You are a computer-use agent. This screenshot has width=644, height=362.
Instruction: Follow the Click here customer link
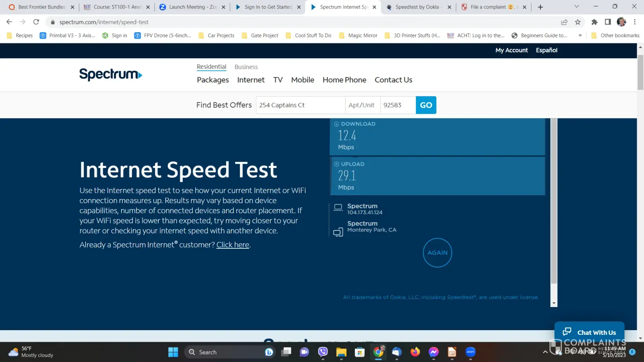(x=233, y=245)
